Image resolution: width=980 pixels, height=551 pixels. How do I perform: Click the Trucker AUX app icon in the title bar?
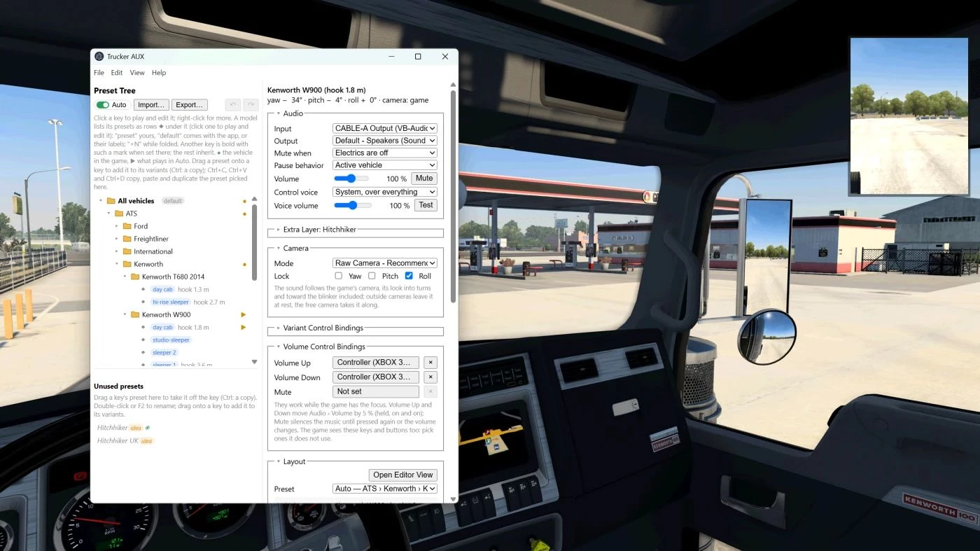[99, 57]
